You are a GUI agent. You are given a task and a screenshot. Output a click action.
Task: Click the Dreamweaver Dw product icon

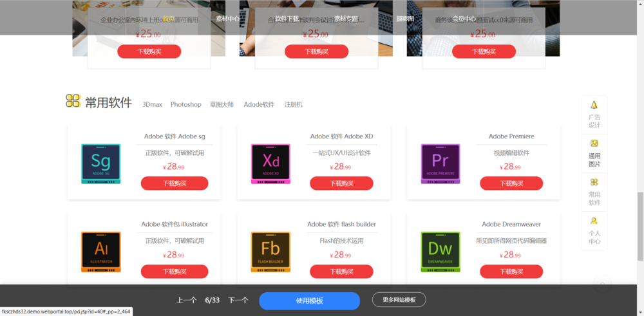point(440,251)
